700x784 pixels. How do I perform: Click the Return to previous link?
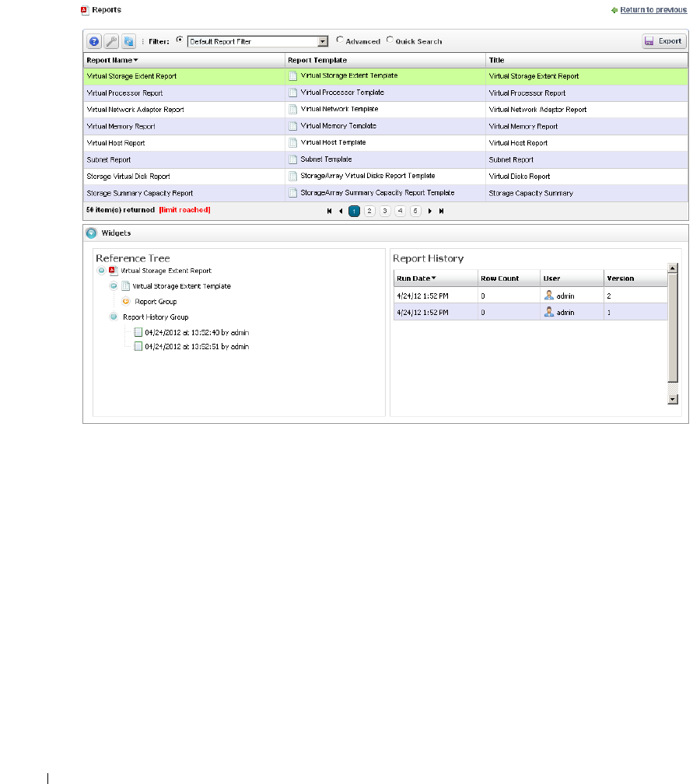click(x=653, y=10)
